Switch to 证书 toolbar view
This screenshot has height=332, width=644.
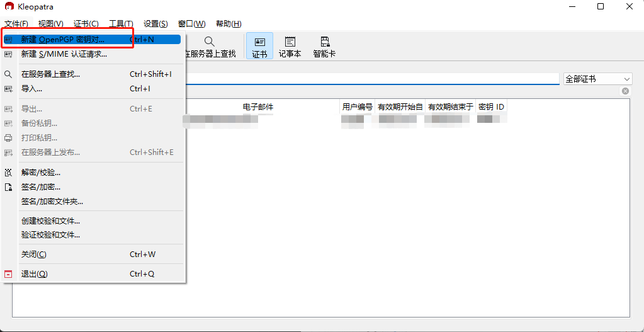259,47
